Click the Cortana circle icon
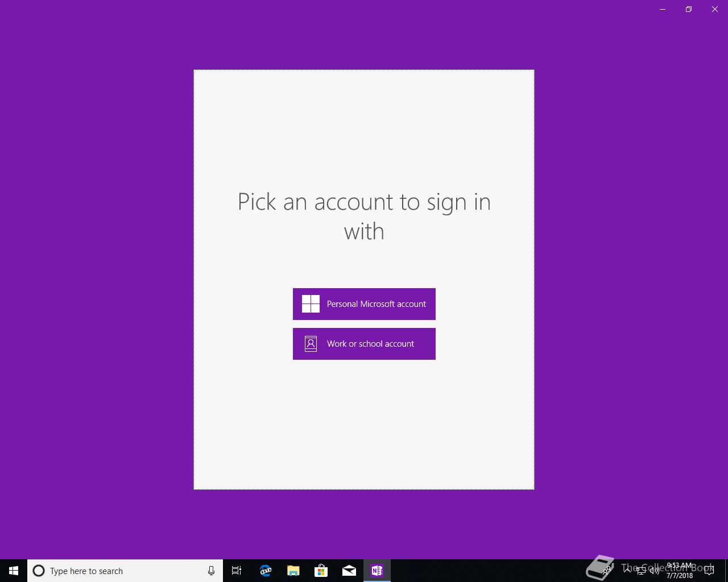Viewport: 728px width, 582px height. (39, 571)
